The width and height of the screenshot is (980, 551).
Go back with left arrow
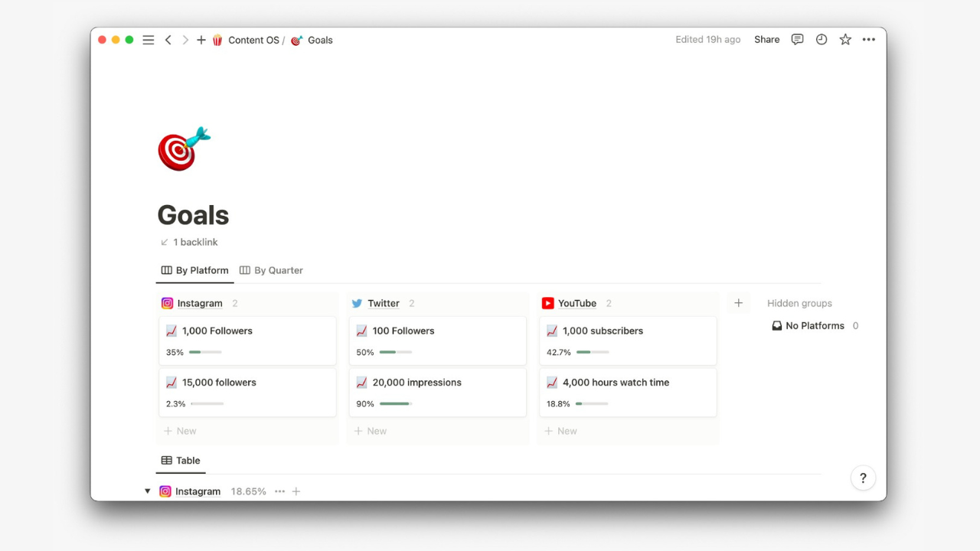point(168,40)
